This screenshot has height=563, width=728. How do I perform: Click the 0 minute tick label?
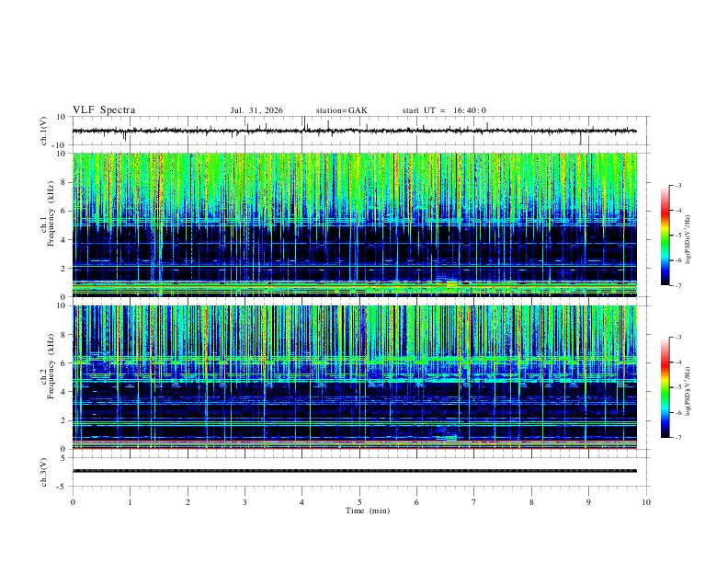pyautogui.click(x=73, y=502)
